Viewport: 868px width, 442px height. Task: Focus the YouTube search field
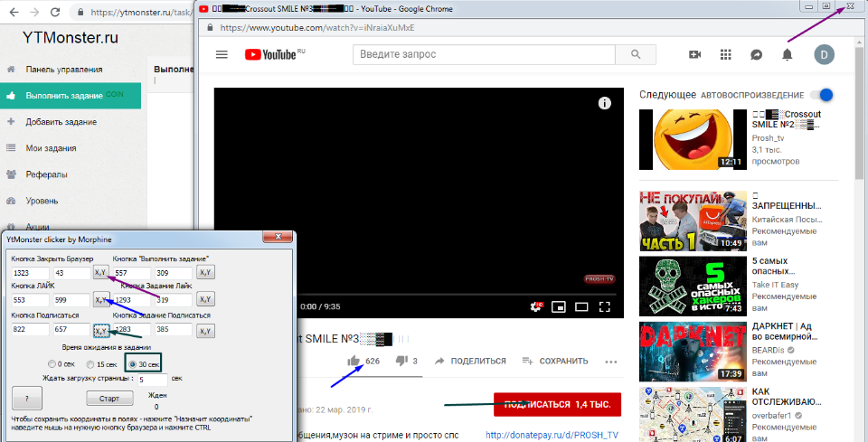click(x=484, y=54)
